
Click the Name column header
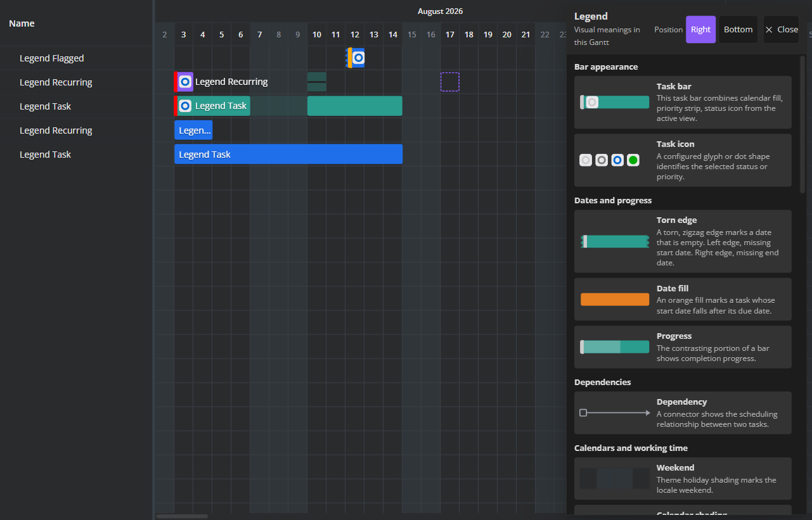coord(76,23)
